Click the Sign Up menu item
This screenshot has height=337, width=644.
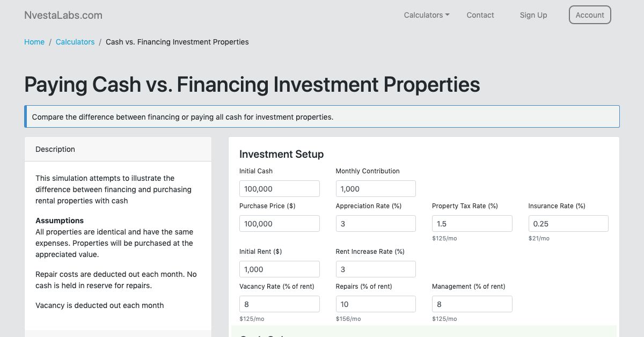pyautogui.click(x=533, y=15)
